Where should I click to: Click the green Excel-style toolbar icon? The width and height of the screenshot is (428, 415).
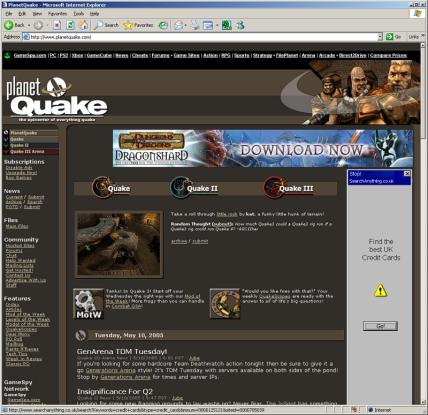pyautogui.click(x=226, y=25)
